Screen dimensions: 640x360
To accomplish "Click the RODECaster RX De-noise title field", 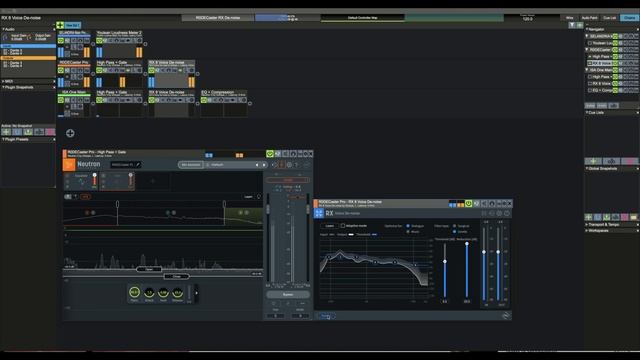I will (218, 18).
